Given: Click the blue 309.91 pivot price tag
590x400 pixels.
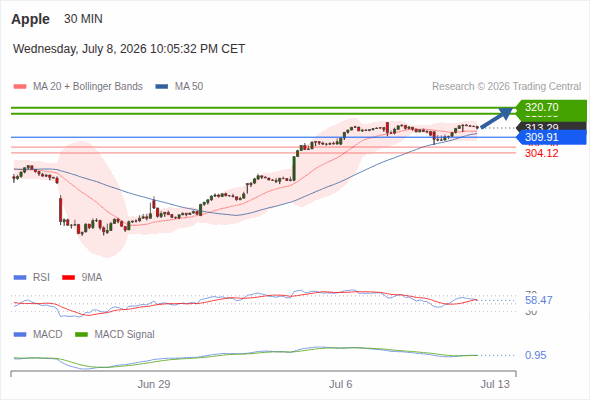Looking at the screenshot, I should point(551,137).
